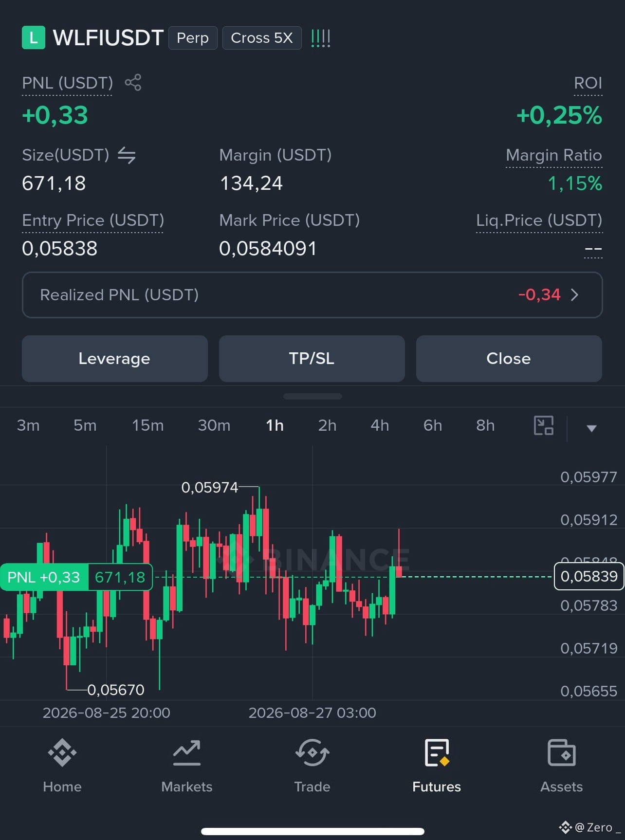
Task: Tap the Margin value 134,24
Action: point(251,183)
